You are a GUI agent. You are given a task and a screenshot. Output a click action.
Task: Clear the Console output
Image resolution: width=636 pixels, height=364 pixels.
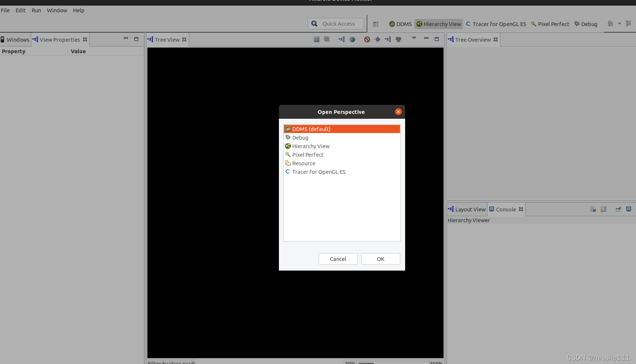click(x=593, y=209)
